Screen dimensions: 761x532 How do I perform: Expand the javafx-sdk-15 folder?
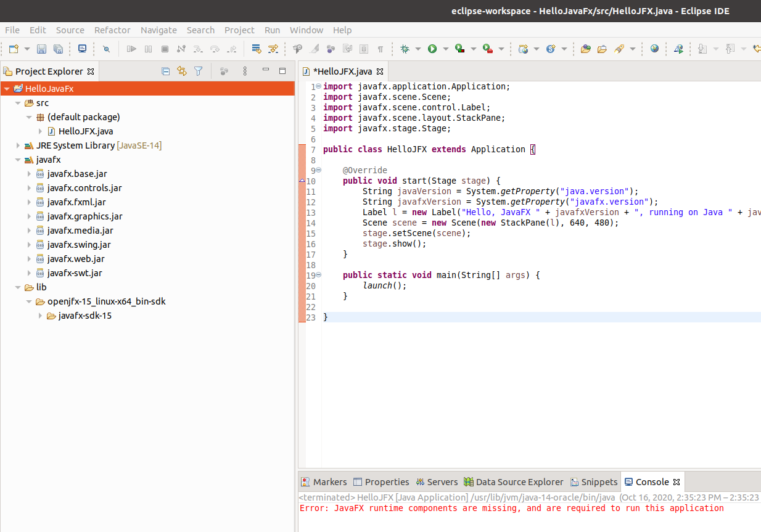point(40,316)
